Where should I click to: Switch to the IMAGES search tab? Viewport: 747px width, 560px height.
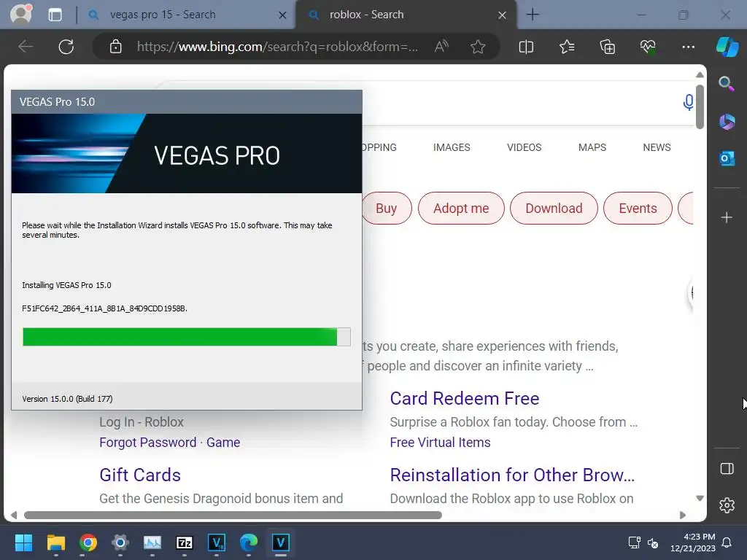pos(452,147)
